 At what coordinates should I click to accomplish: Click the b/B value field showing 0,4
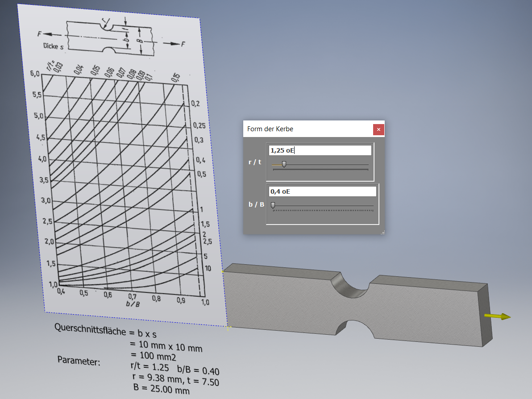(322, 191)
